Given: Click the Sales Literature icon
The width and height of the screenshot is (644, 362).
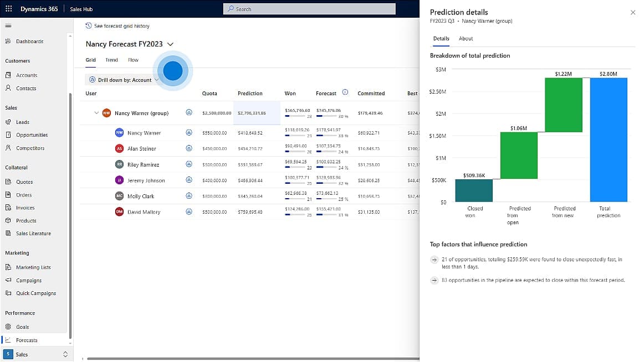Looking at the screenshot, I should pos(8,233).
